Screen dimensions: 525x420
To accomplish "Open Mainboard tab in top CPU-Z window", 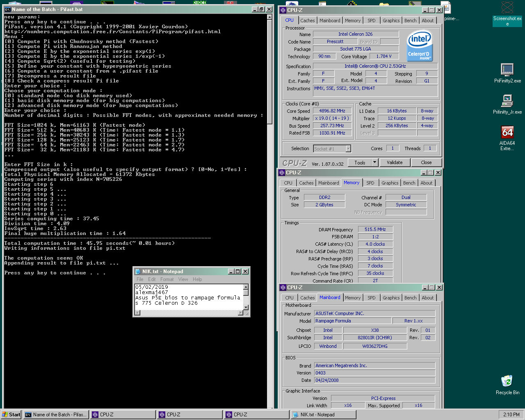I will click(330, 21).
